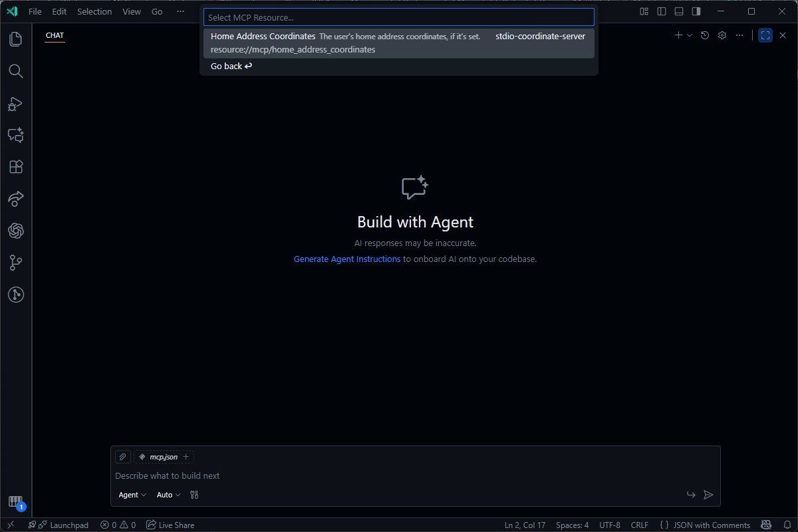Select the Home Address Coordinates MCP resource
798x532 pixels.
pos(399,42)
